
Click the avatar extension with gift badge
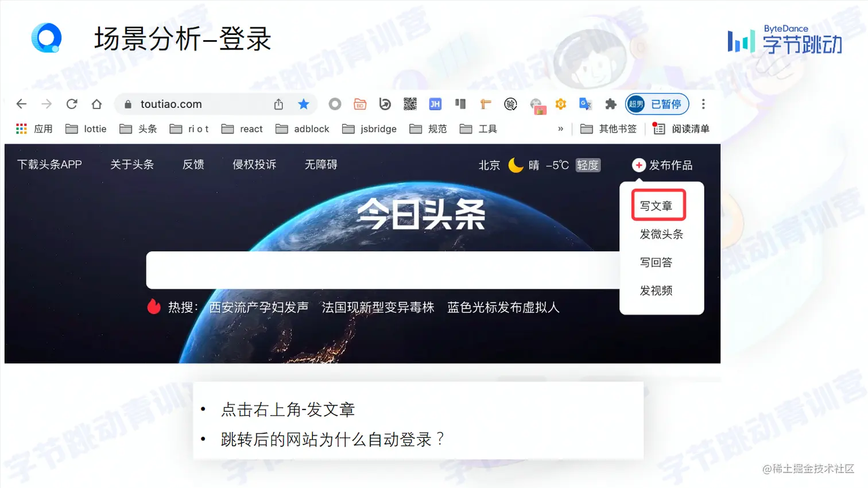click(x=537, y=105)
